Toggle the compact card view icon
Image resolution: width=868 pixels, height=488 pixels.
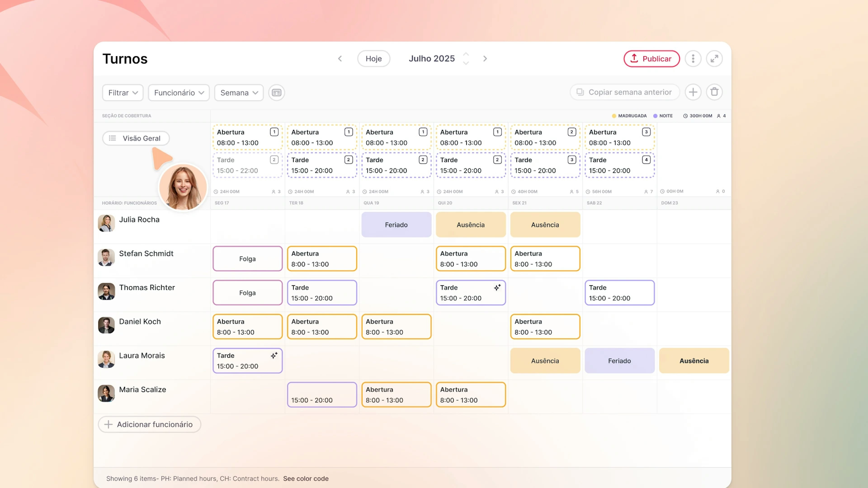click(276, 93)
